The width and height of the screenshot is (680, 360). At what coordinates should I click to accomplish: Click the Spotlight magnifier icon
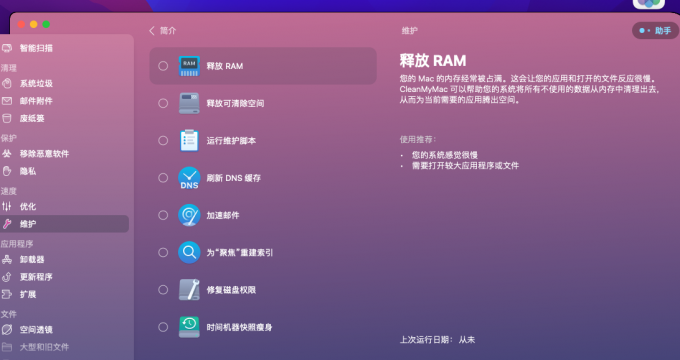coord(189,252)
